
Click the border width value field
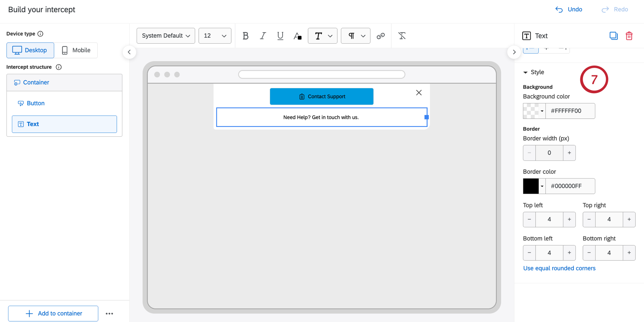click(549, 153)
